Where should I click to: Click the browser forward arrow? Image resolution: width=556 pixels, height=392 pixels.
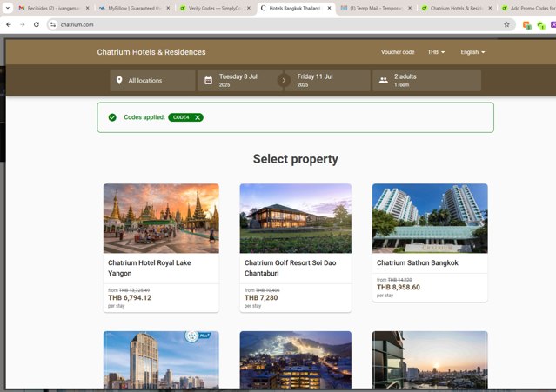coord(23,24)
